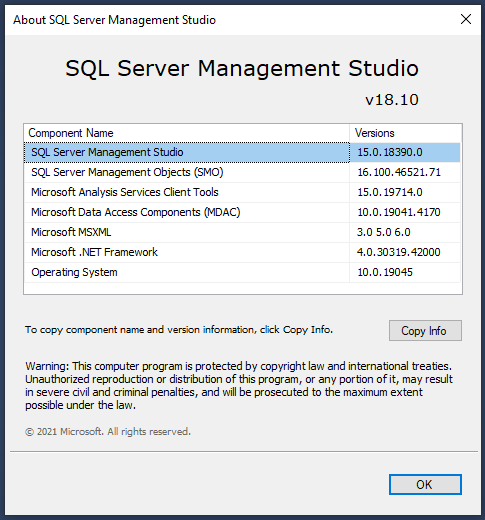
Task: Select the SQL Server Management Studio row
Action: point(242,152)
